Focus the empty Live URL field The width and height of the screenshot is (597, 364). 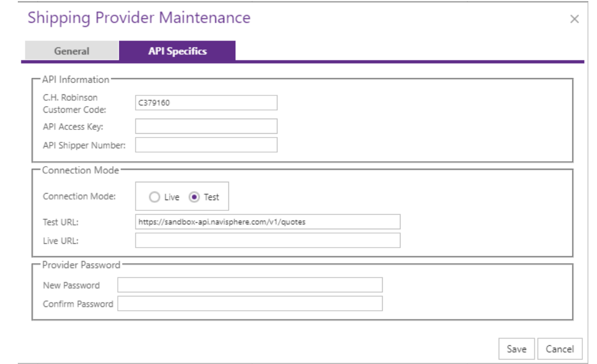267,241
